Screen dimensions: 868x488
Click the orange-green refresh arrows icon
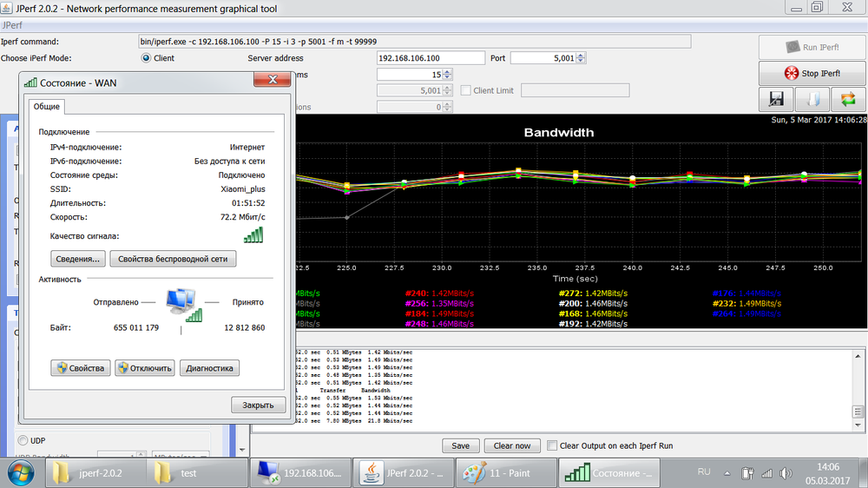848,99
